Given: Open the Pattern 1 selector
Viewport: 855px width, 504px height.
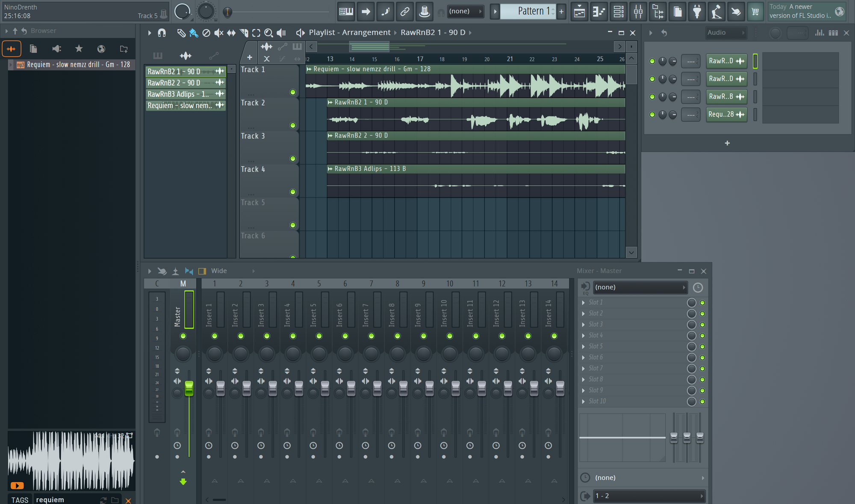Looking at the screenshot, I should pyautogui.click(x=528, y=12).
